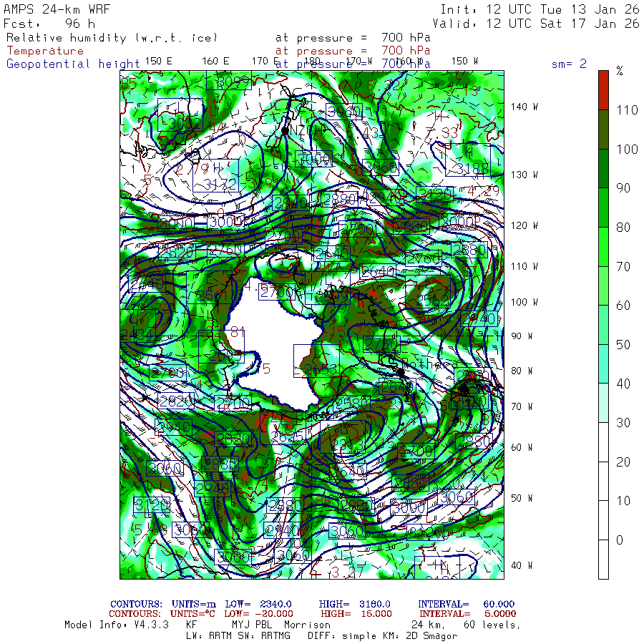Click the 'LW: RRTM SW: RRTMG' radiation text
Image resolution: width=644 pixels, height=644 pixels.
coord(238,636)
